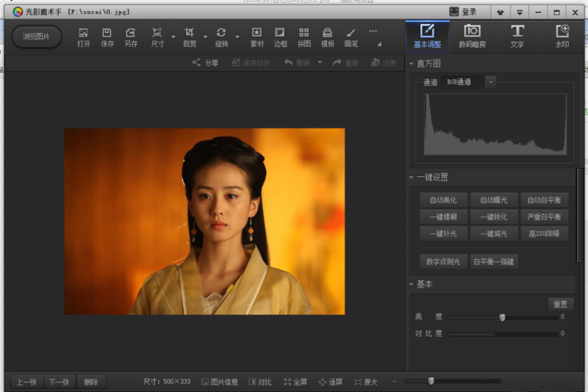
Task: View 图片信息 image information
Action: pyautogui.click(x=220, y=382)
